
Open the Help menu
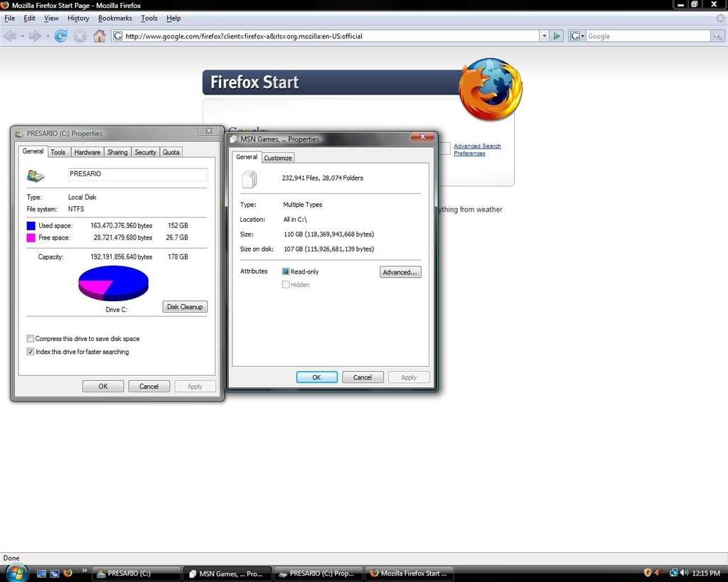coord(173,18)
